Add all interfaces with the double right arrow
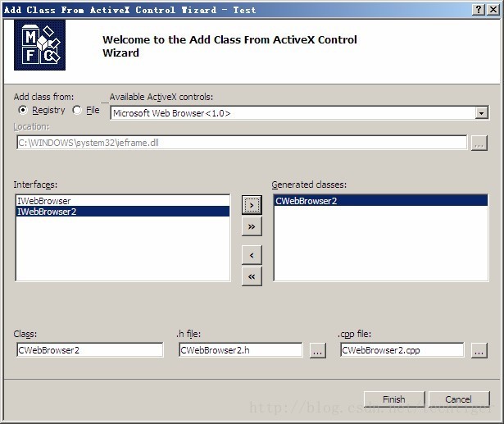 coord(252,226)
